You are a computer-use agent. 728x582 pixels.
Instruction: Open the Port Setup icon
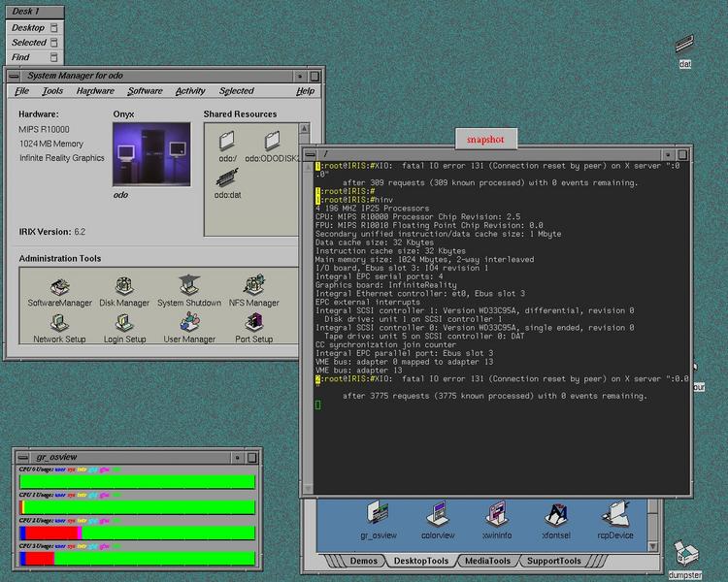[253, 328]
